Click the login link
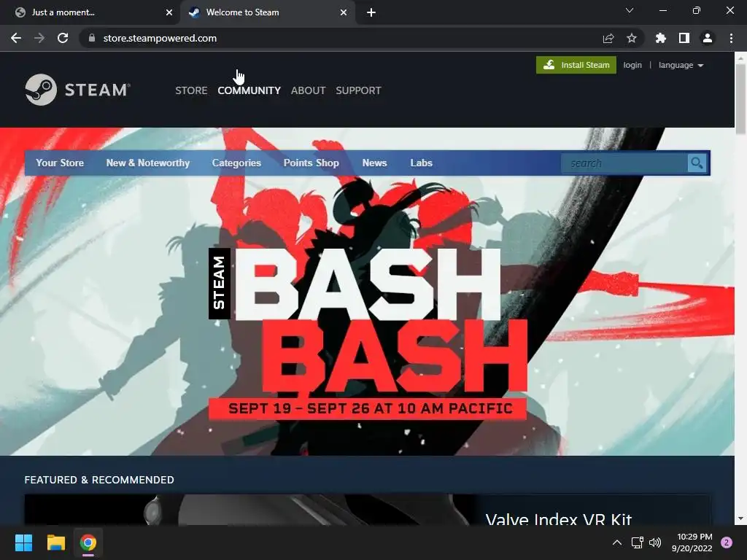Viewport: 747px width, 560px height. 632,65
